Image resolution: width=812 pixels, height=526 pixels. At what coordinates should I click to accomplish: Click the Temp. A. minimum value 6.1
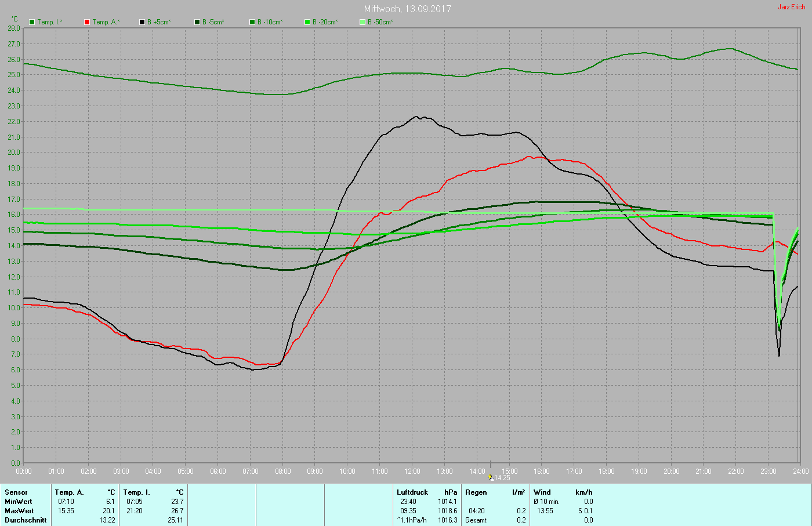(110, 502)
